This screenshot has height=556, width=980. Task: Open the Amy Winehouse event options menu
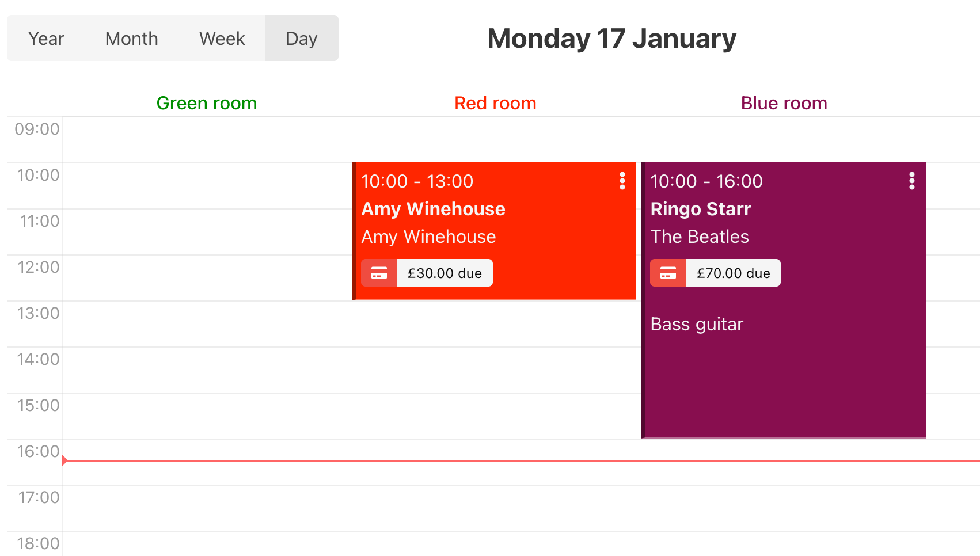coord(622,181)
